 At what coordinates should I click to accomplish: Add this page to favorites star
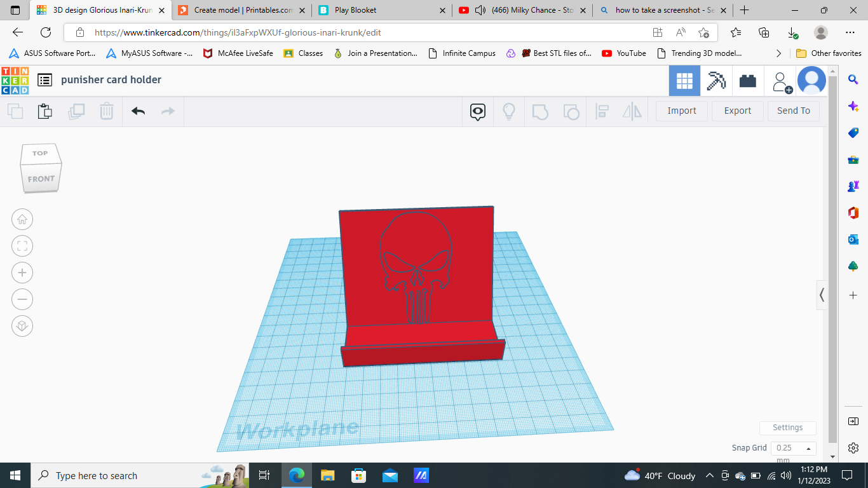703,32
